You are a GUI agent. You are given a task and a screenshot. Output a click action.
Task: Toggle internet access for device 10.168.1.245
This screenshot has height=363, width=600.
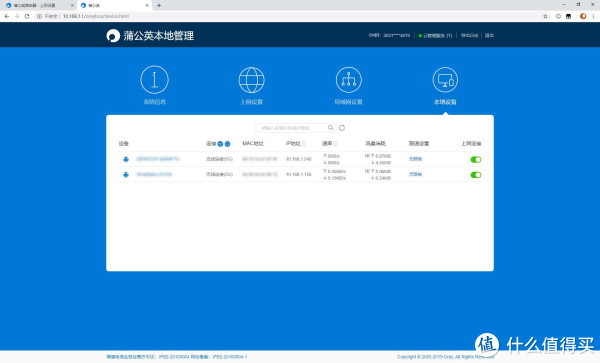tap(476, 160)
